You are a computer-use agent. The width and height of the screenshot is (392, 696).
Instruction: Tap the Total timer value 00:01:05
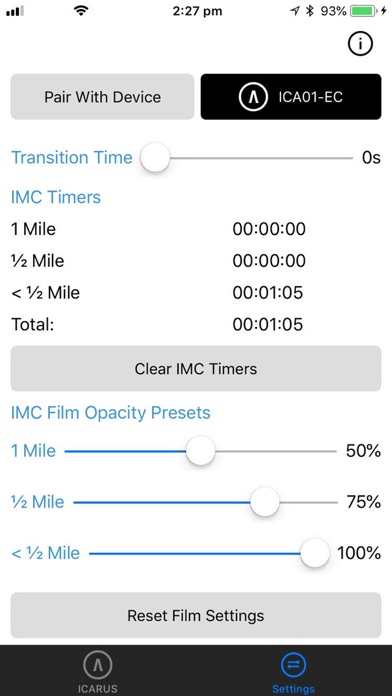(268, 324)
